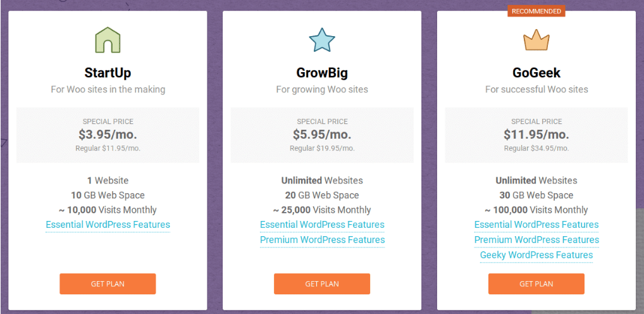
Task: Open GrowBig Essential WordPress Features link
Action: (322, 225)
